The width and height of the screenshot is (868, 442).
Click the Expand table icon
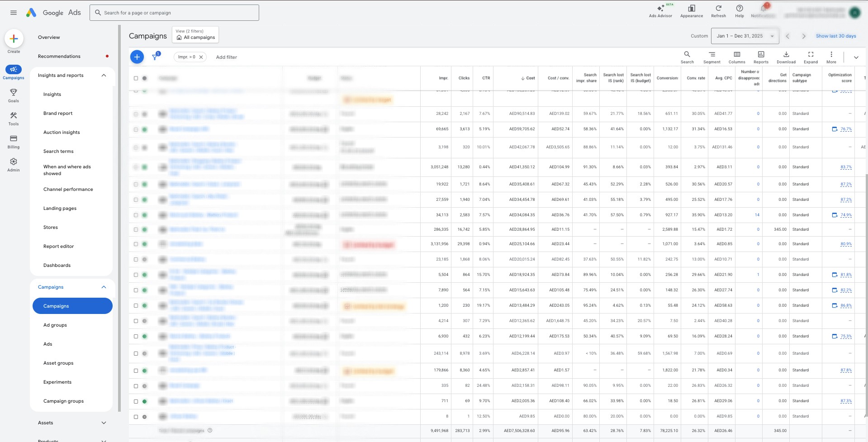[x=811, y=57]
